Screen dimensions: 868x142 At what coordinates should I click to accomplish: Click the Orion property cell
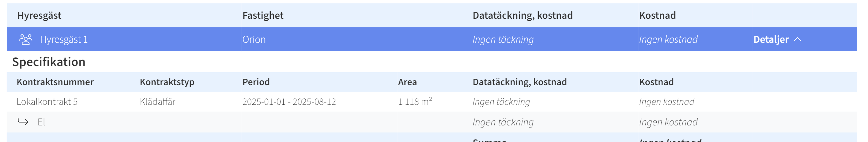254,40
